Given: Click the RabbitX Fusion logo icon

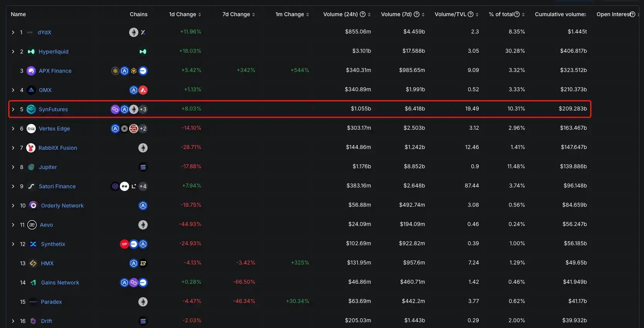Looking at the screenshot, I should click(31, 148).
